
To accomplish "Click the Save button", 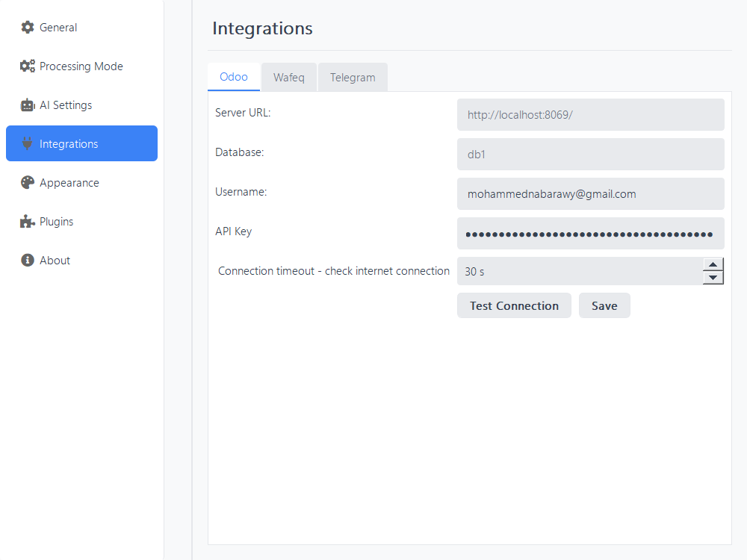I will click(604, 305).
